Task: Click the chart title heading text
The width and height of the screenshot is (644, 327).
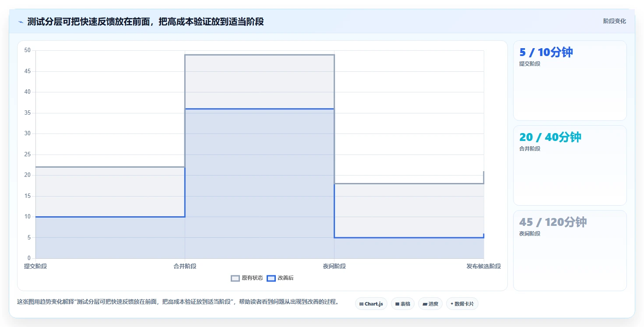Action: 146,21
